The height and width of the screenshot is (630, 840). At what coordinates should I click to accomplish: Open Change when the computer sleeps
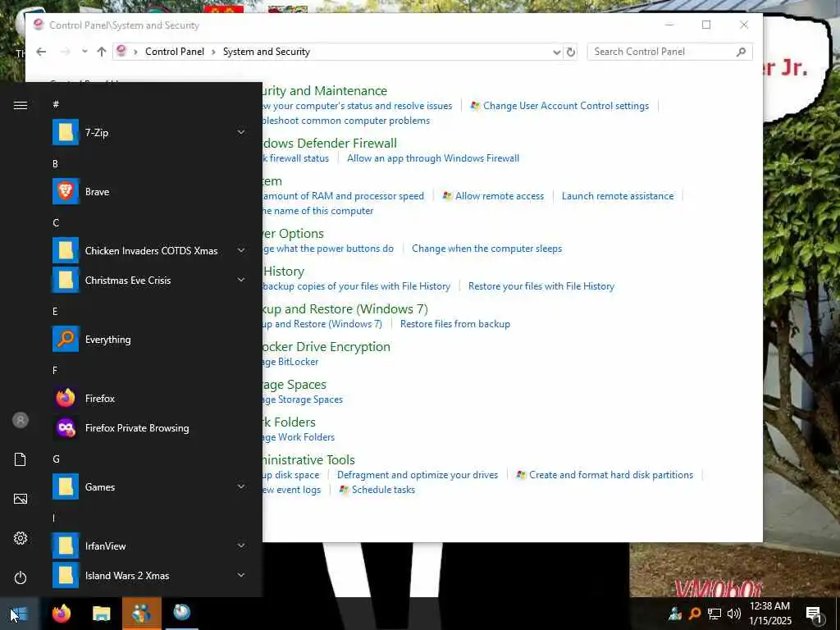487,249
